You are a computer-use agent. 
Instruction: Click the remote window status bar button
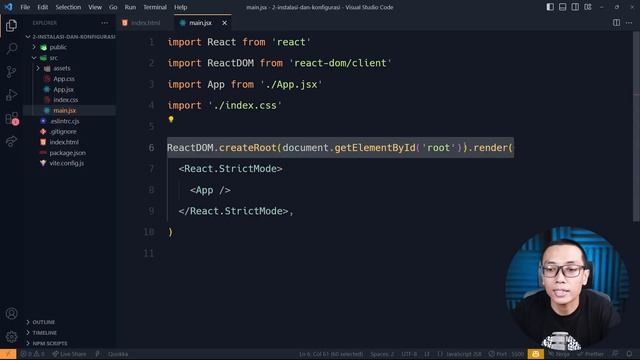[8, 354]
